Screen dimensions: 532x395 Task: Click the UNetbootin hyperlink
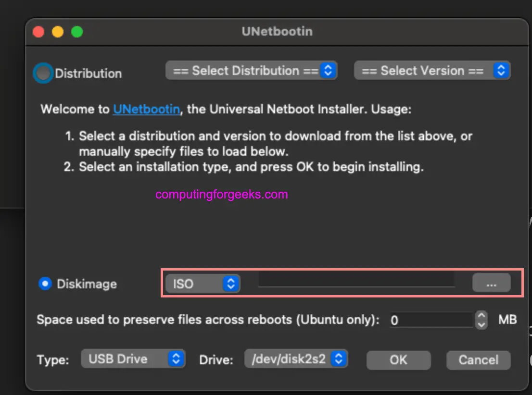coord(146,109)
